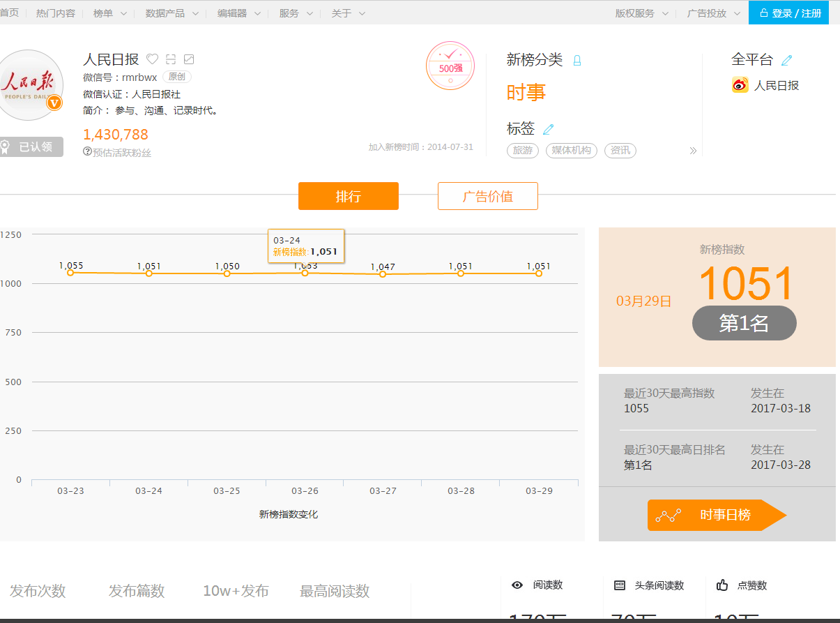Image resolution: width=840 pixels, height=623 pixels.
Task: Click 最近30天最高指数 label
Action: (669, 393)
